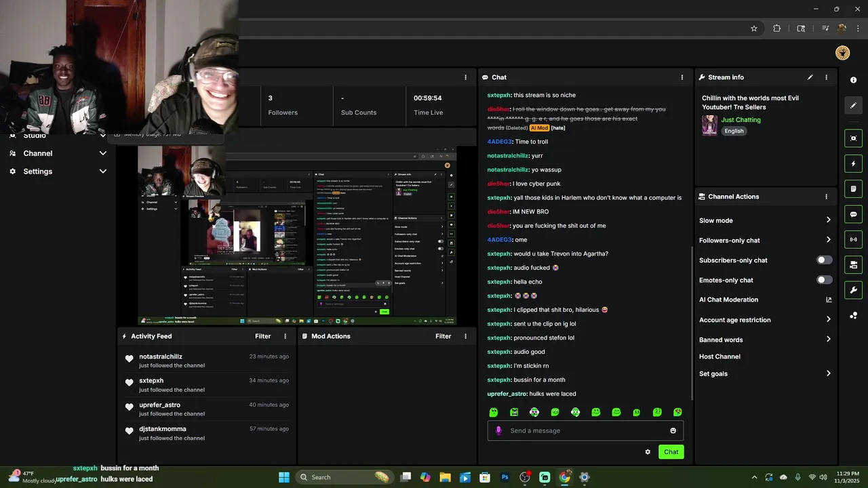This screenshot has height=488, width=868.
Task: Open Photoshop from the taskbar
Action: [x=505, y=477]
